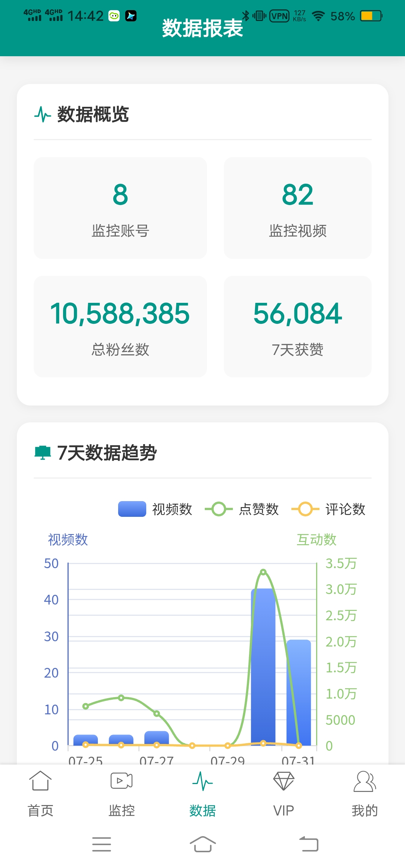Open the 监控视频 card showing 82
Image resolution: width=405 pixels, height=868 pixels.
pyautogui.click(x=298, y=208)
